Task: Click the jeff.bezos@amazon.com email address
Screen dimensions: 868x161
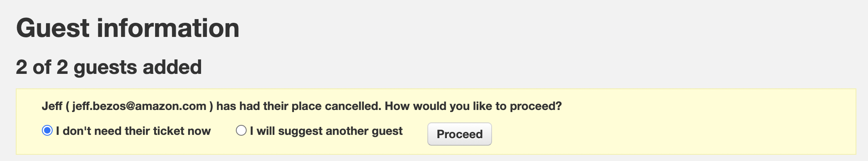Action: click(x=139, y=106)
